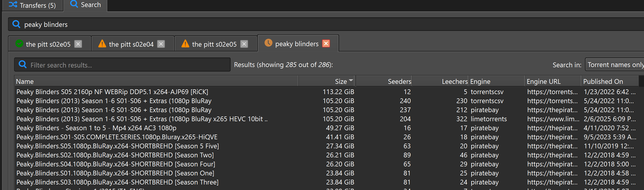Click the '113.22 GiB' size cell
This screenshot has width=644, height=190.
338,92
